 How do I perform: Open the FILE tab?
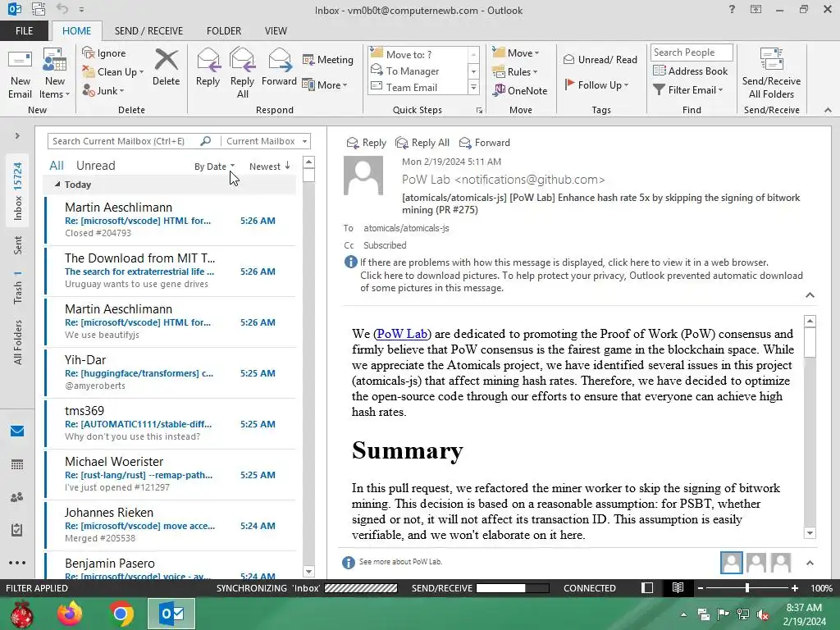[x=24, y=30]
